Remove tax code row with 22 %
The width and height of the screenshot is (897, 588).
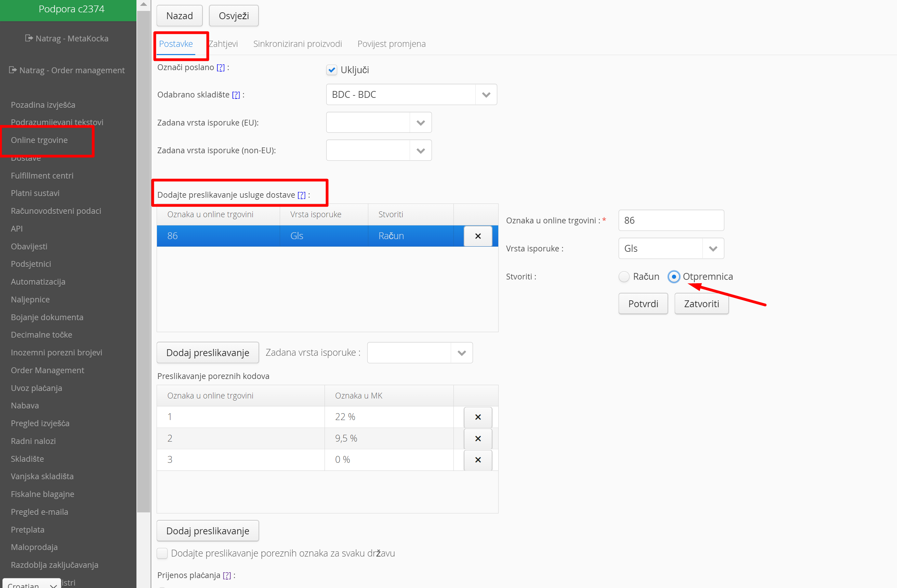[x=477, y=417]
